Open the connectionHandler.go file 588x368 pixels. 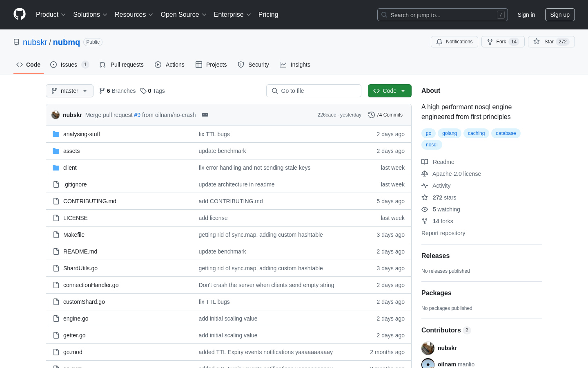pos(91,285)
